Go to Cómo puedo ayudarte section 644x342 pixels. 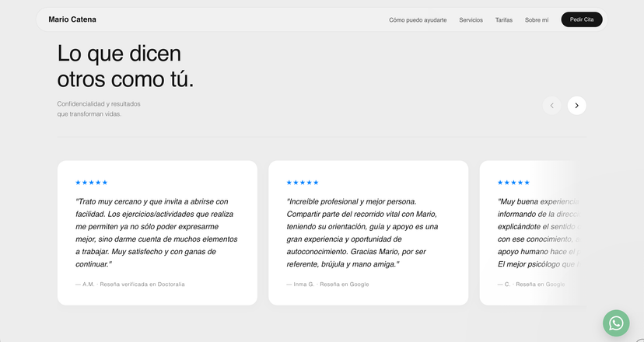(418, 19)
